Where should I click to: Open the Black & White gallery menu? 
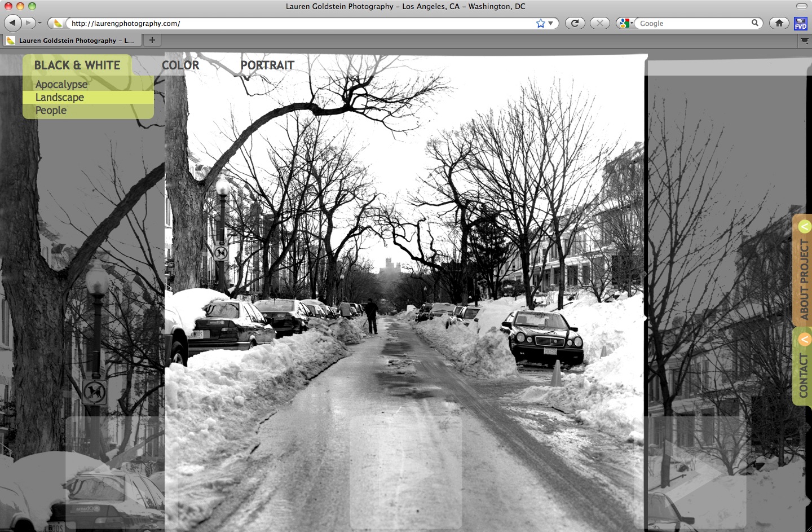coord(77,65)
